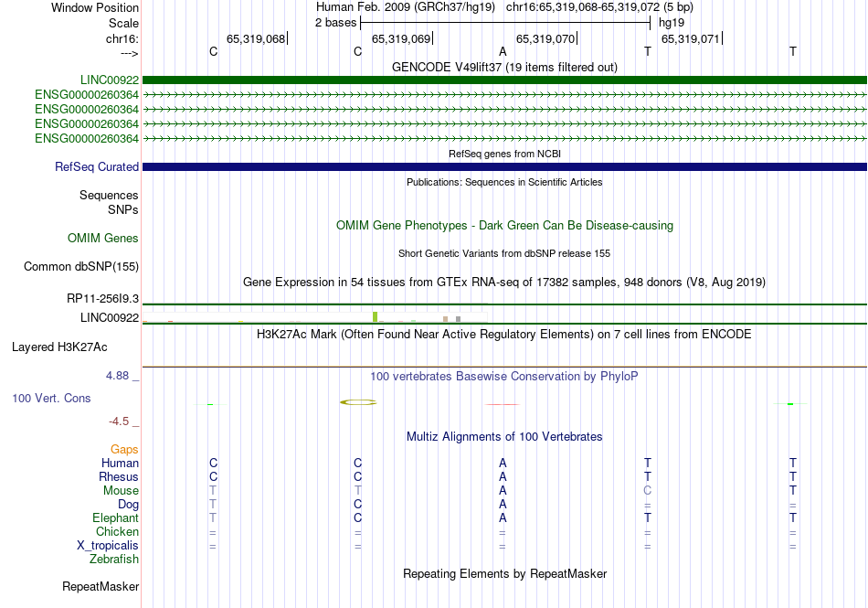The image size is (868, 608).
Task: Click the dark blue RefSeq Curated bar
Action: click(504, 166)
